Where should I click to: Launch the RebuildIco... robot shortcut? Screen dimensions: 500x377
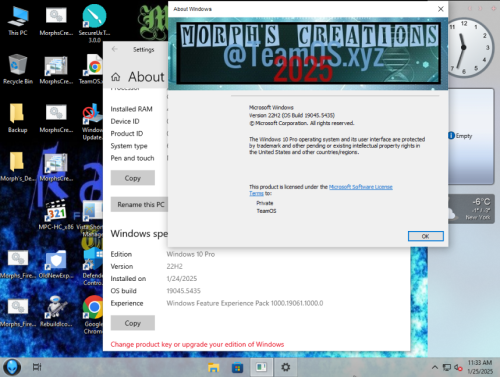coord(56,312)
